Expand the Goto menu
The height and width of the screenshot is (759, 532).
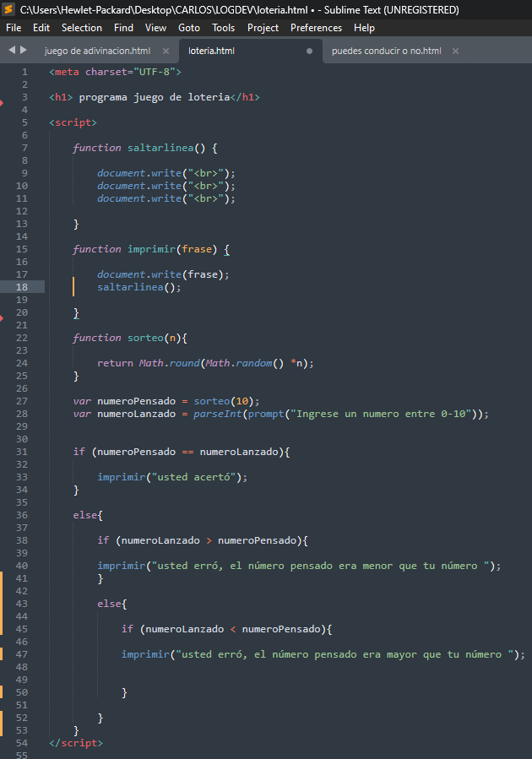tap(189, 28)
